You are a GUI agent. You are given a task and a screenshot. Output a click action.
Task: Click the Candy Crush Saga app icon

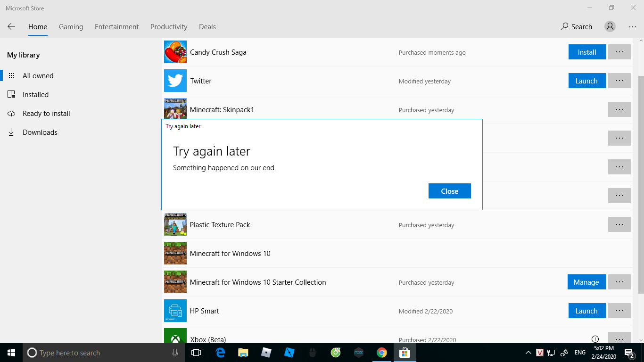[x=175, y=52]
